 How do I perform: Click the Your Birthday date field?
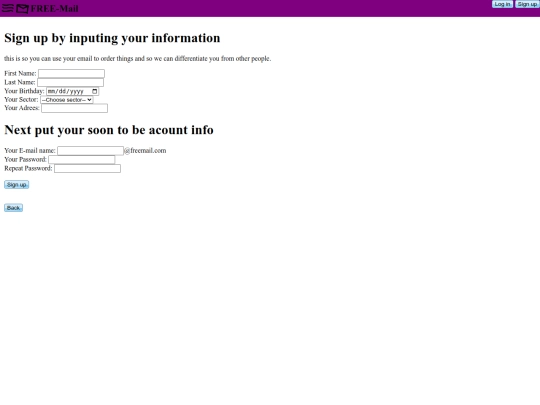tap(73, 91)
